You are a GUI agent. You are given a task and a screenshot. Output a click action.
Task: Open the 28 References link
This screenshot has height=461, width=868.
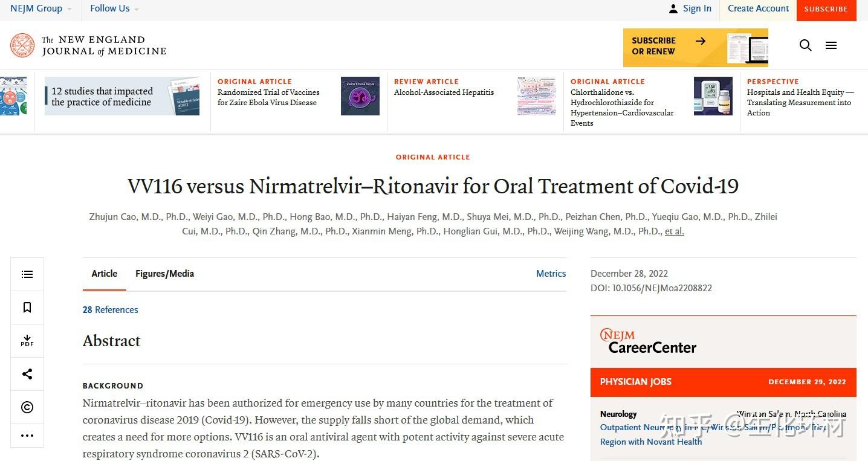pyautogui.click(x=110, y=309)
